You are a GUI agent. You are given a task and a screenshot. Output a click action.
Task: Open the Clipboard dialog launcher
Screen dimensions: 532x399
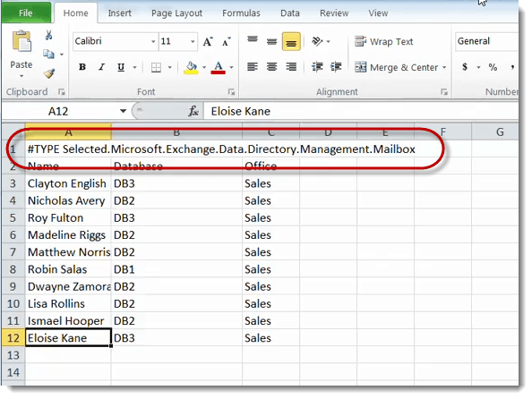[x=62, y=92]
